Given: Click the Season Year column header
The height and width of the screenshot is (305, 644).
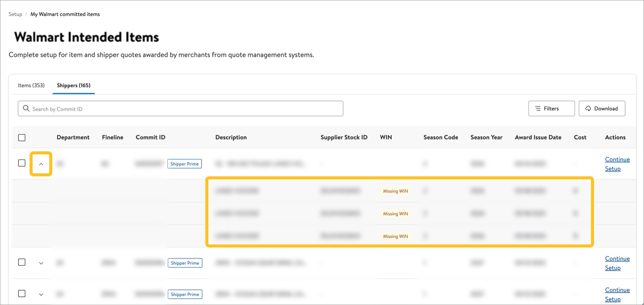Looking at the screenshot, I should coord(486,137).
